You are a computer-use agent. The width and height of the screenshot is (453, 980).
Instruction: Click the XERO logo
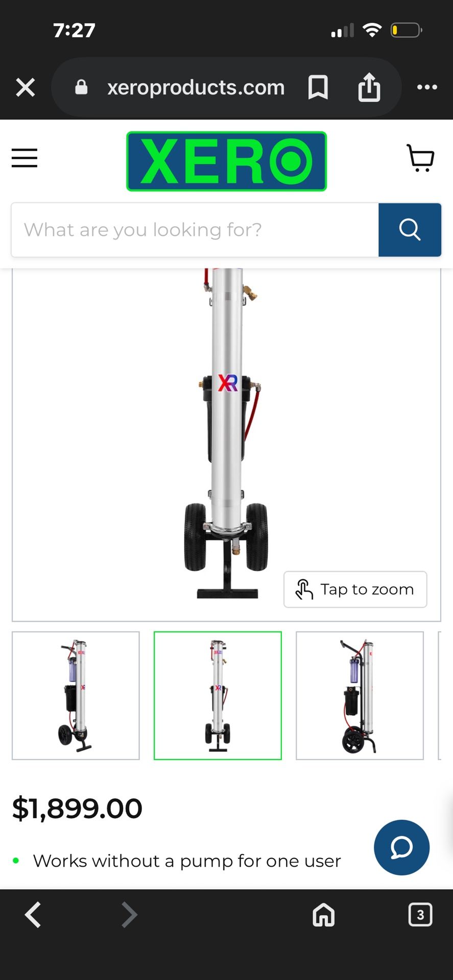tap(226, 161)
